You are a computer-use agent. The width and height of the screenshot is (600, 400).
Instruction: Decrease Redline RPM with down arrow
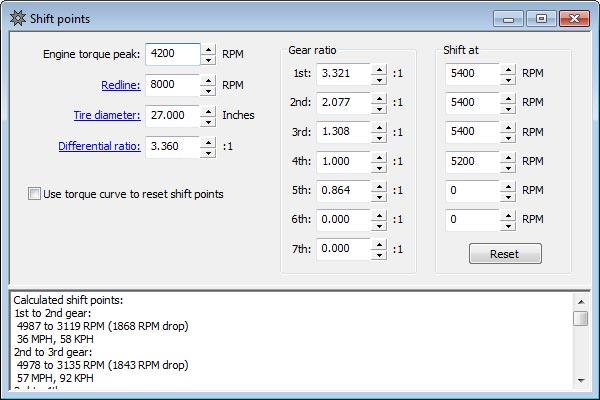click(208, 91)
